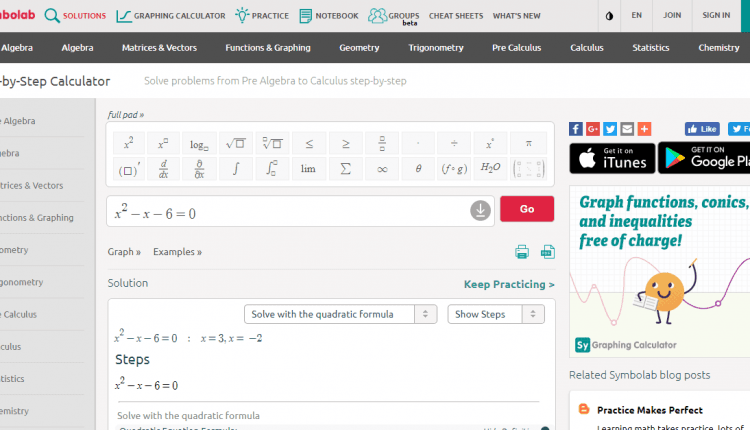Insert the infinity symbol
The width and height of the screenshot is (750, 430).
[381, 169]
